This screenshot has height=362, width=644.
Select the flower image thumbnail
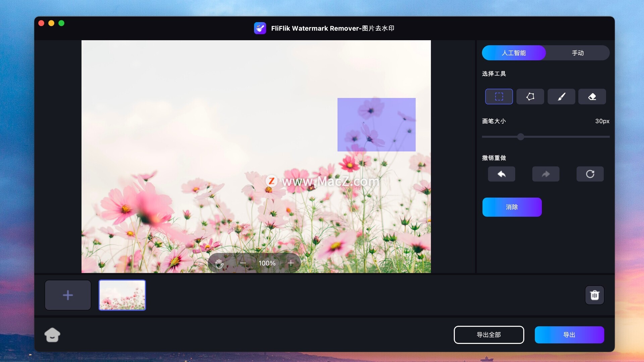point(122,295)
